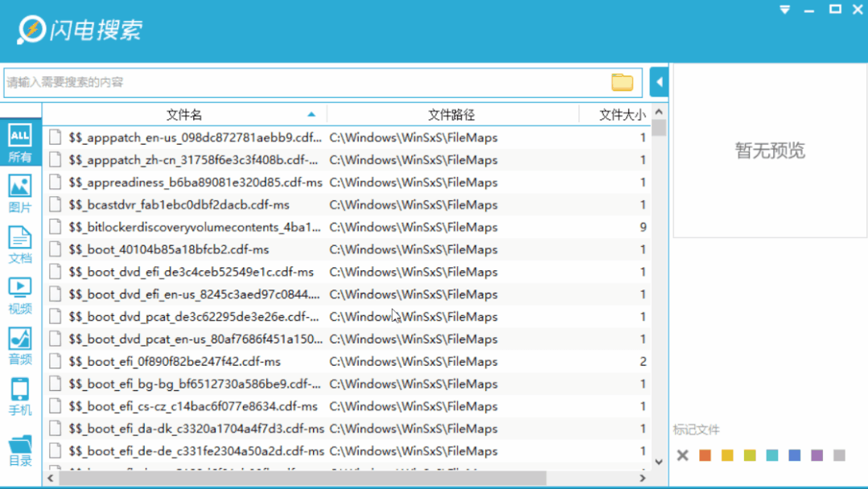Click path cell of $$_appreadiness row
The width and height of the screenshot is (868, 489).
[413, 182]
